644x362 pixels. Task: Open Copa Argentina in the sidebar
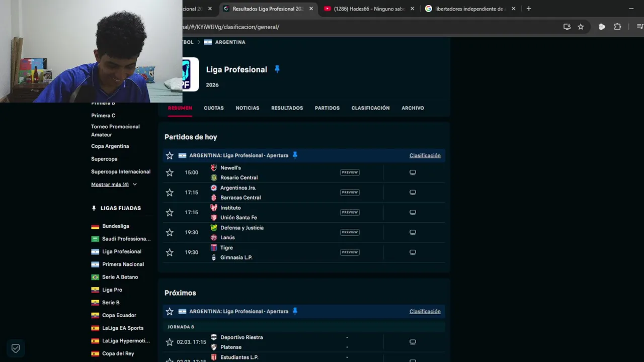(110, 146)
